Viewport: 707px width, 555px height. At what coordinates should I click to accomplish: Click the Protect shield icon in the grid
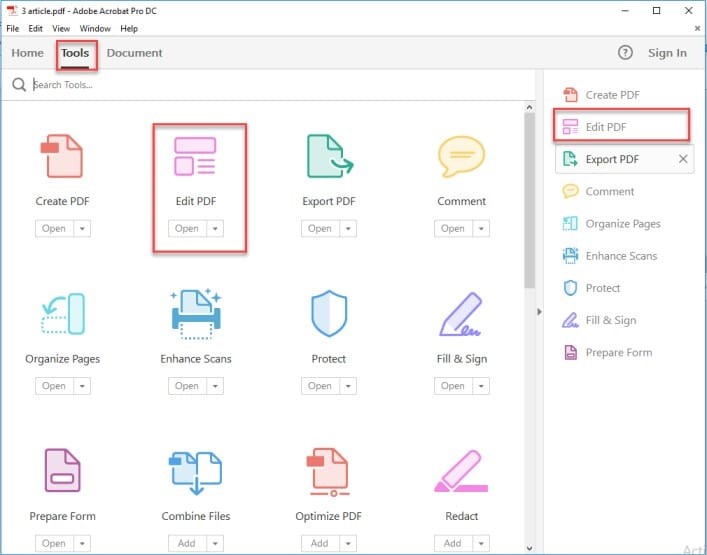coord(329,314)
